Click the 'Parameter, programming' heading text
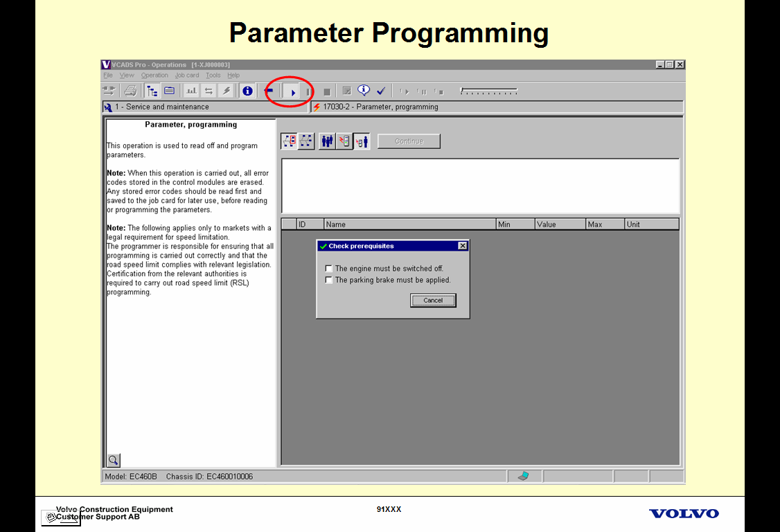Viewport: 780px width, 532px height. point(191,125)
